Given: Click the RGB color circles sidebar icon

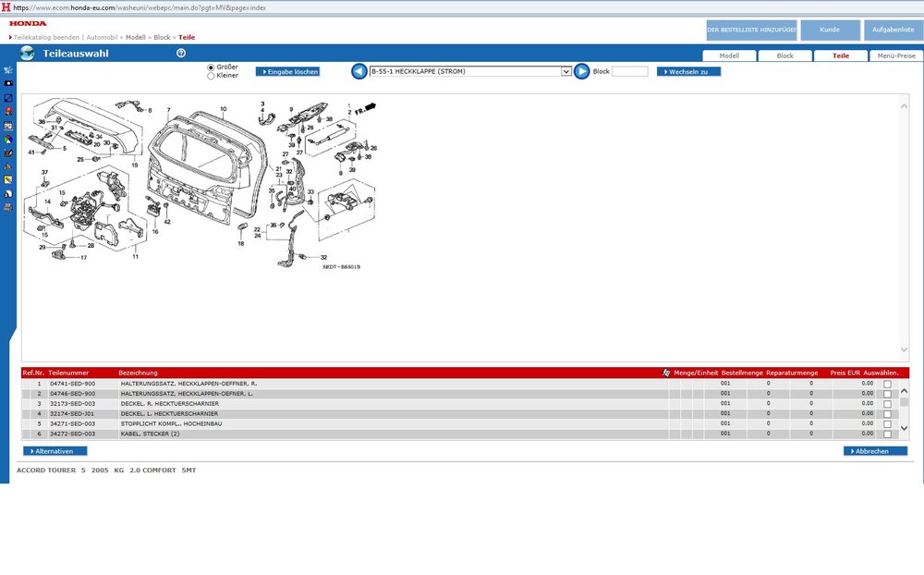Looking at the screenshot, I should (8, 139).
